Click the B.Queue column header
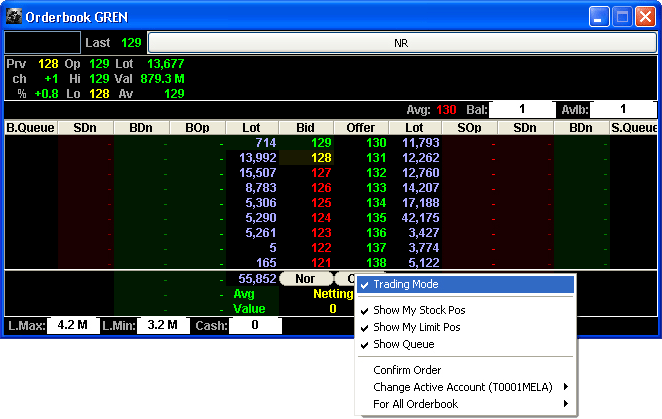 (x=30, y=128)
